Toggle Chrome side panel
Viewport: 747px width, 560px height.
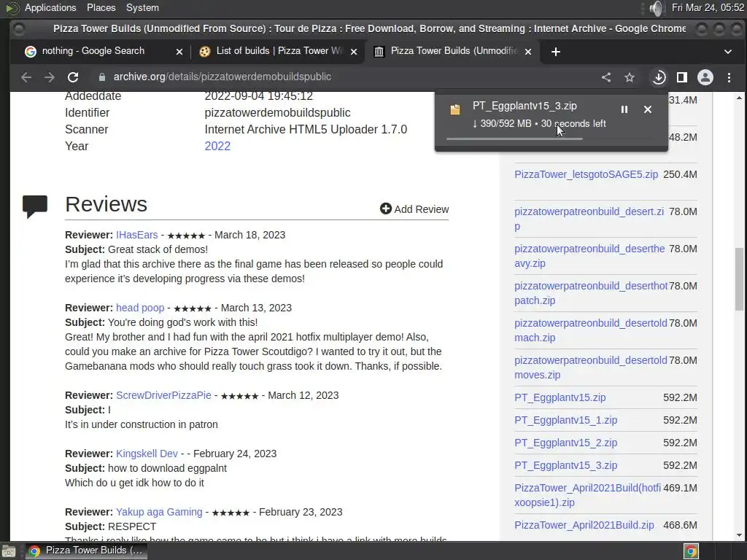pyautogui.click(x=682, y=77)
